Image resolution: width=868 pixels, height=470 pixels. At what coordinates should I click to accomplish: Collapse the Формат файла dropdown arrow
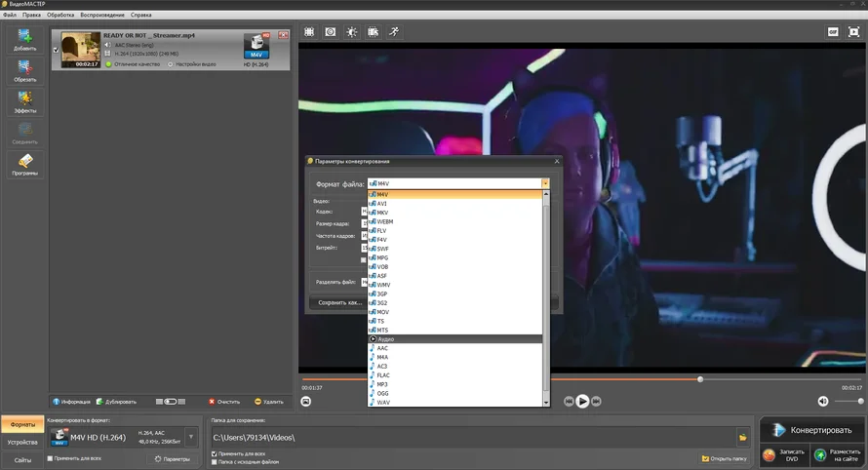pos(545,183)
